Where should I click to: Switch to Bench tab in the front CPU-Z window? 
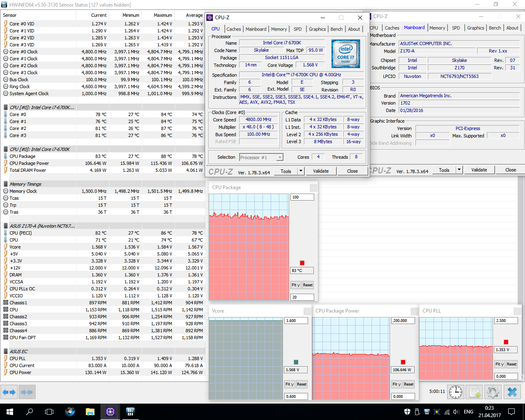pyautogui.click(x=337, y=29)
